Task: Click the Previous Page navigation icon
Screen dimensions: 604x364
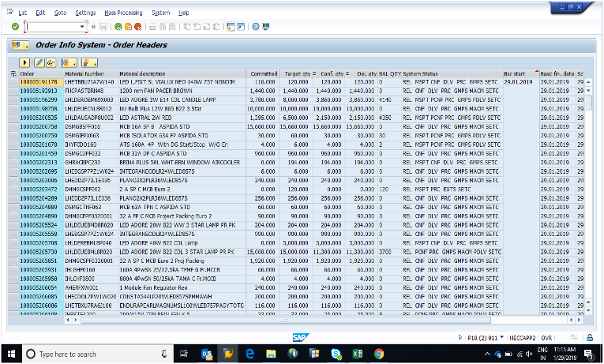Action: click(197, 27)
